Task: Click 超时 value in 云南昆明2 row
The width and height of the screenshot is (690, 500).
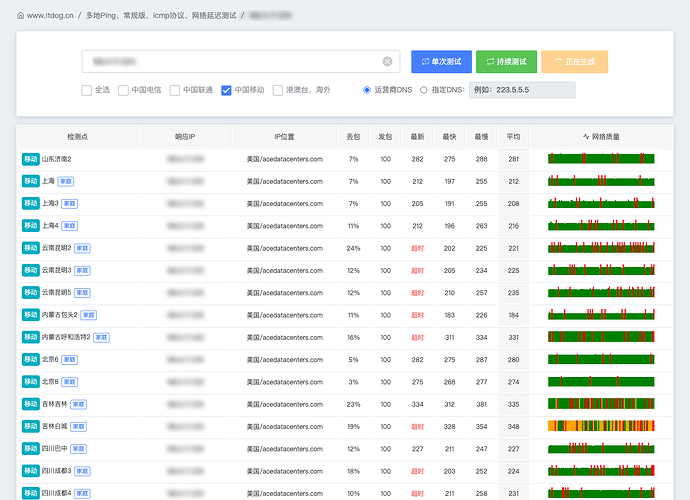Action: (x=417, y=248)
